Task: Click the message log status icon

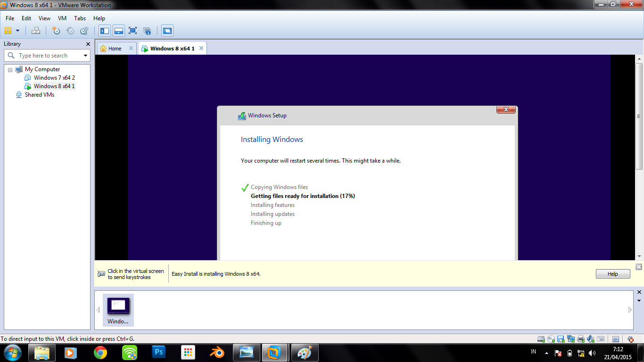Action: pos(616,339)
